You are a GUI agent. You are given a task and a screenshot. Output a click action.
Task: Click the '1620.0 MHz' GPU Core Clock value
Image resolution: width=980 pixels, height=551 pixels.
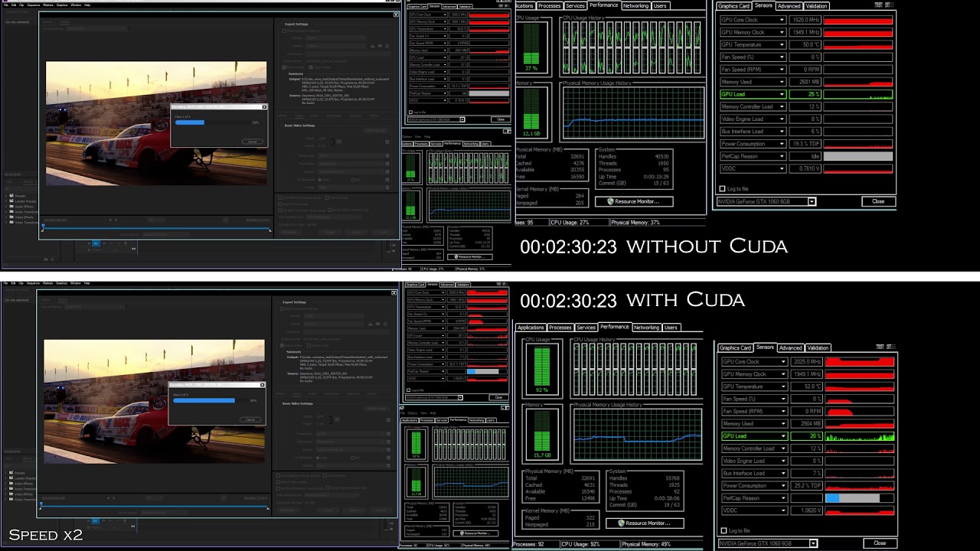[x=805, y=20]
